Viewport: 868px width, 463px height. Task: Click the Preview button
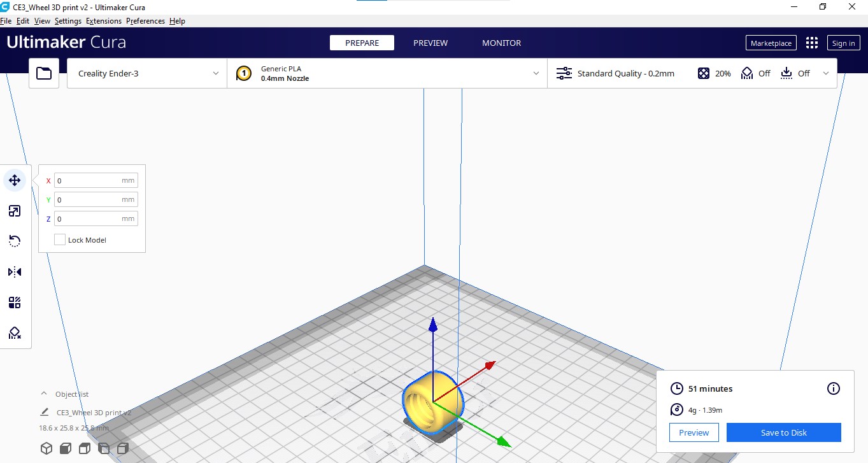(694, 432)
